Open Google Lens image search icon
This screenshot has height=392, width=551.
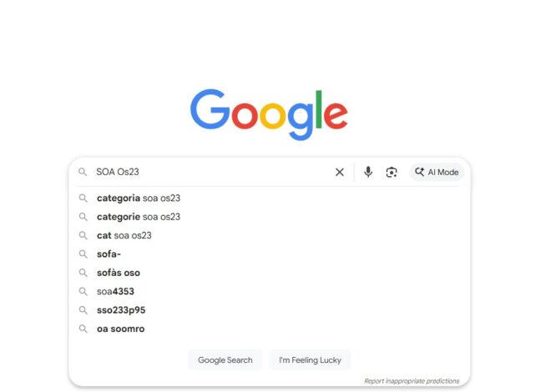(x=392, y=173)
